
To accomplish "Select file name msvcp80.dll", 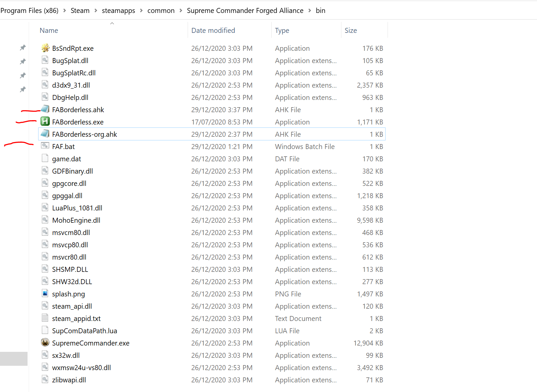I will 70,245.
